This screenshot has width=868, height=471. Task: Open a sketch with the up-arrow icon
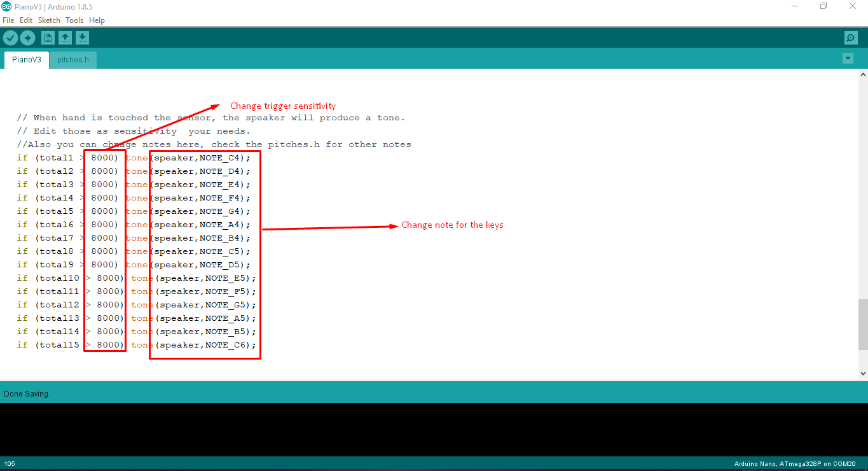65,38
